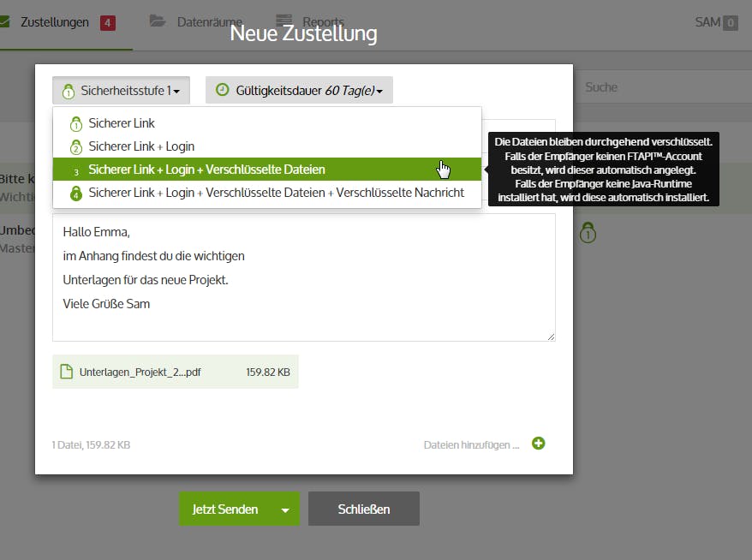Click the Dateien hinzufügen link
This screenshot has height=560, width=752.
pos(471,445)
